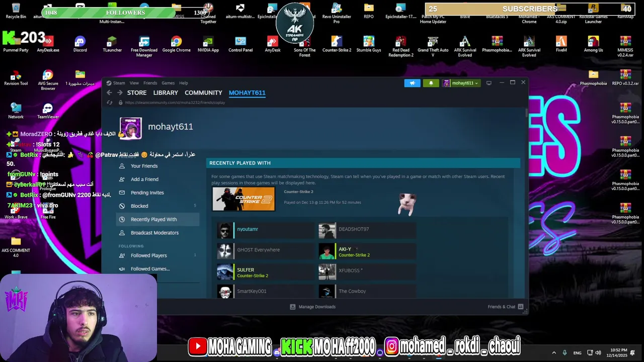Open the LIBRARY tab in Steam
644x362 pixels.
pos(166,93)
